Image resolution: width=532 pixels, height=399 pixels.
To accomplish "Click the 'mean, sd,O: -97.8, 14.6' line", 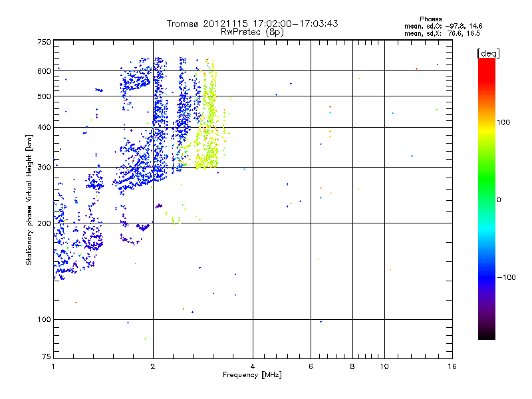I will (443, 26).
